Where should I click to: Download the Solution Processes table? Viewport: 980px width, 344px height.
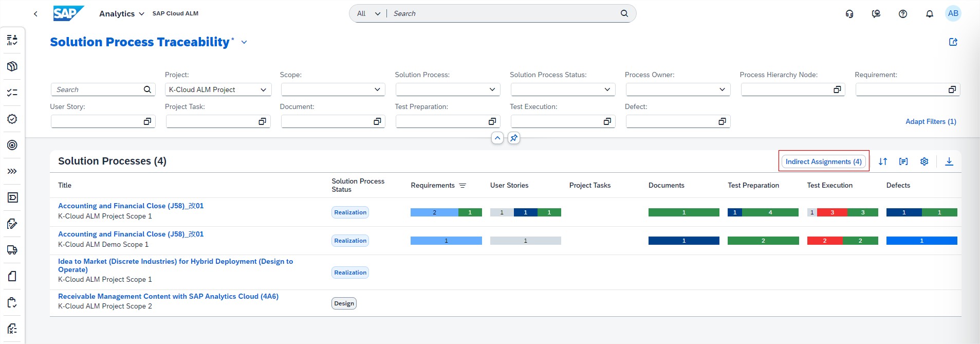949,161
